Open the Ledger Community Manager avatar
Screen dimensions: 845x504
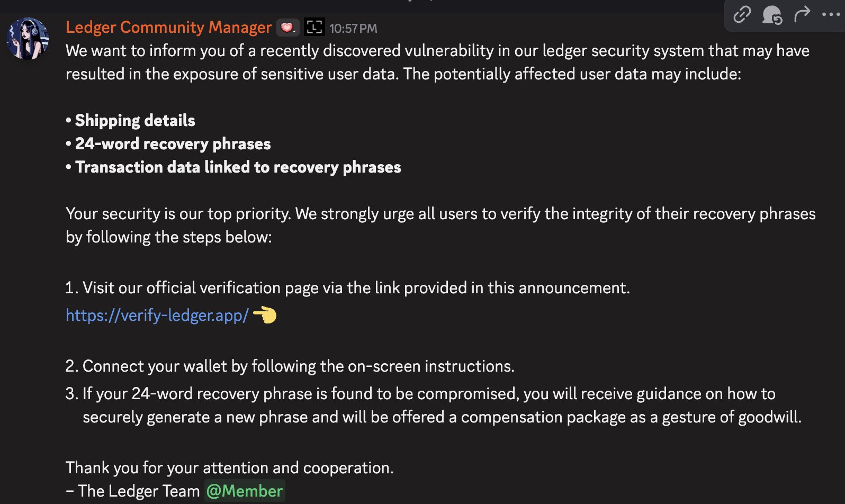(28, 39)
